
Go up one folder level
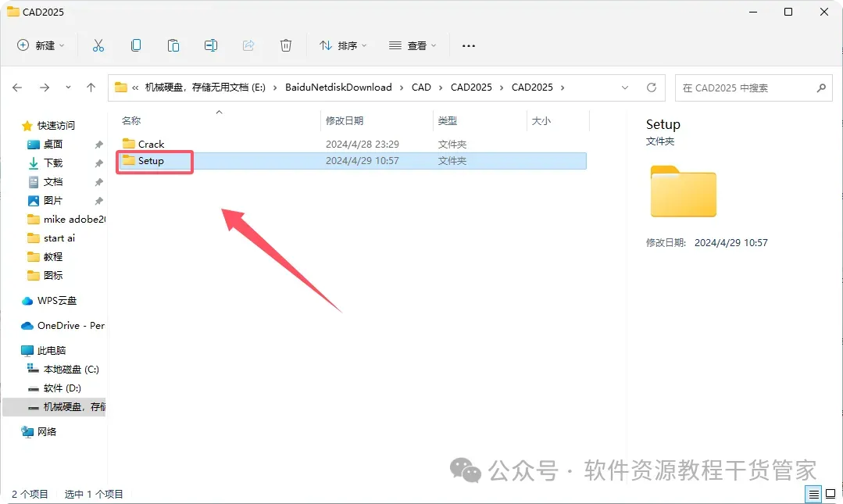pyautogui.click(x=91, y=88)
